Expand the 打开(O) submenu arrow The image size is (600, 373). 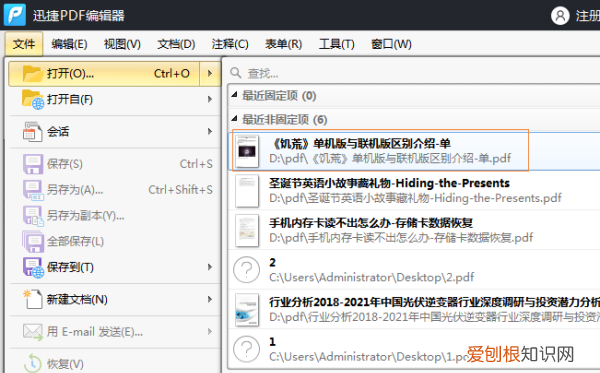[210, 73]
